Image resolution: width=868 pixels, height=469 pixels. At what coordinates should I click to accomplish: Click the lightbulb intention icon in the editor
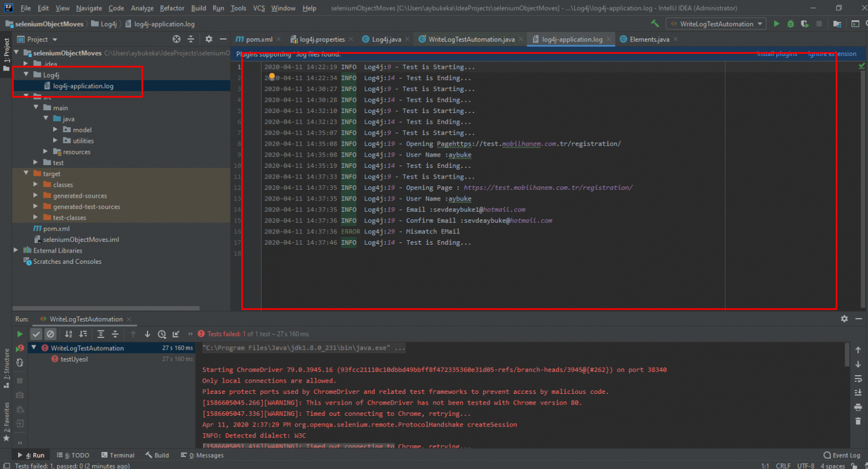coord(272,77)
